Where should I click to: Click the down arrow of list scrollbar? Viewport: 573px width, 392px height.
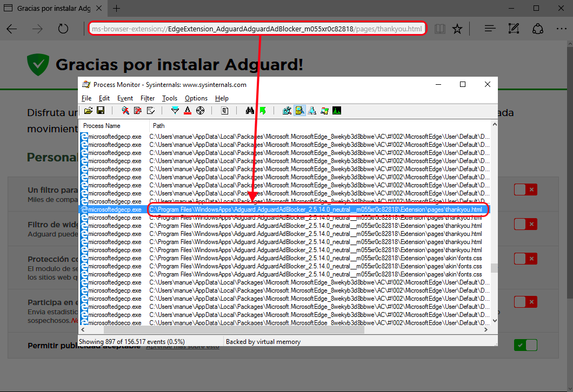[494, 320]
